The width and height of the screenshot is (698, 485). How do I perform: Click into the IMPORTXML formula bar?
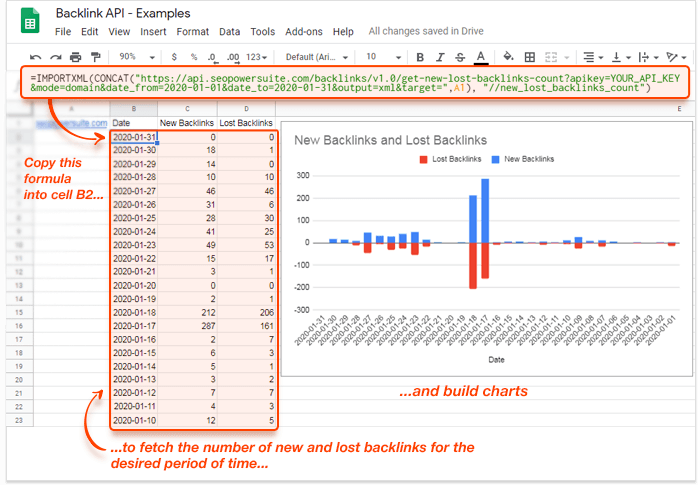(x=355, y=83)
